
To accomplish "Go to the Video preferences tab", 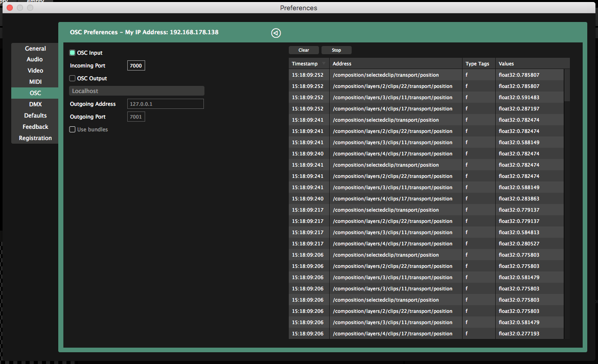I will pos(35,71).
